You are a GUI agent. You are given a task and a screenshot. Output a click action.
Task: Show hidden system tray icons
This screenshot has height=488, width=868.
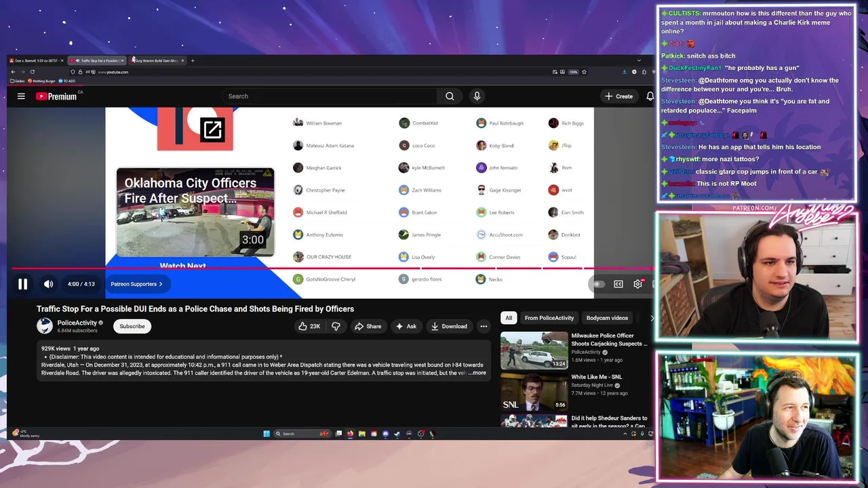pyautogui.click(x=625, y=434)
